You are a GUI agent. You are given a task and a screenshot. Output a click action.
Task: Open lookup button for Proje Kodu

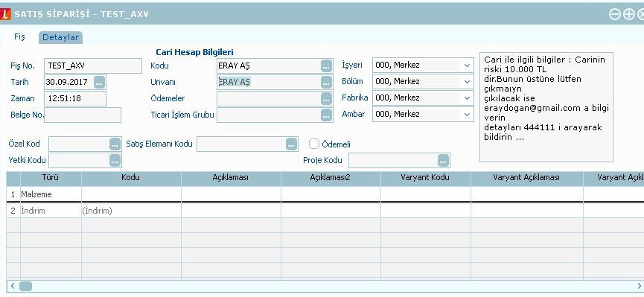coord(443,161)
